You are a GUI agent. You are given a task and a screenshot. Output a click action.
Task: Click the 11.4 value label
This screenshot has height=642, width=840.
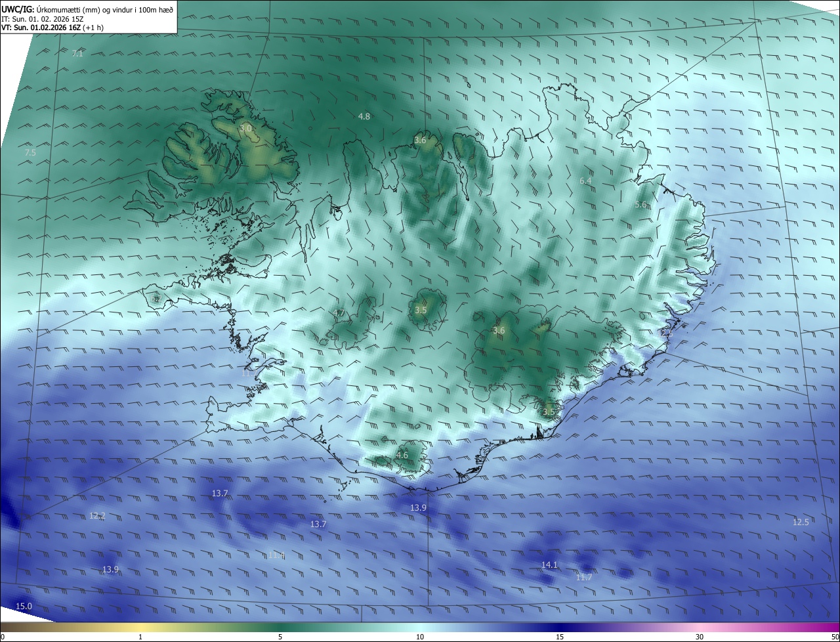(x=277, y=555)
